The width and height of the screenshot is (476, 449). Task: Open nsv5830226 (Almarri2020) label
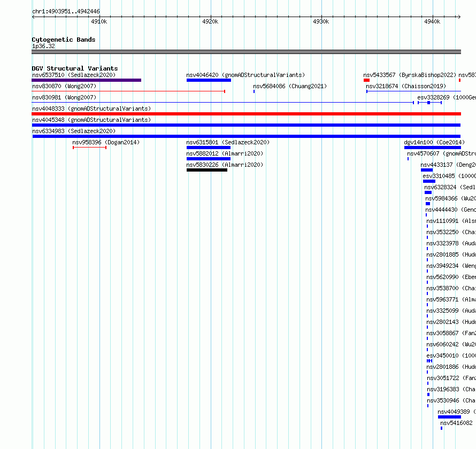point(225,165)
